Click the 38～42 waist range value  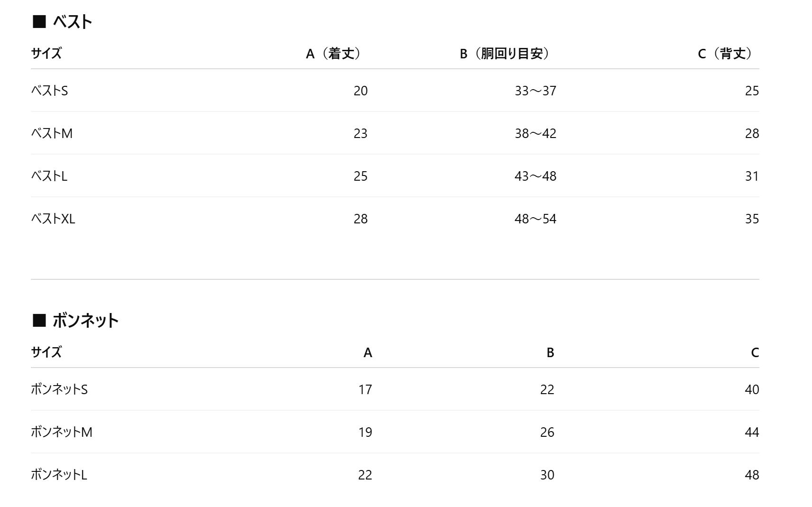(x=535, y=133)
